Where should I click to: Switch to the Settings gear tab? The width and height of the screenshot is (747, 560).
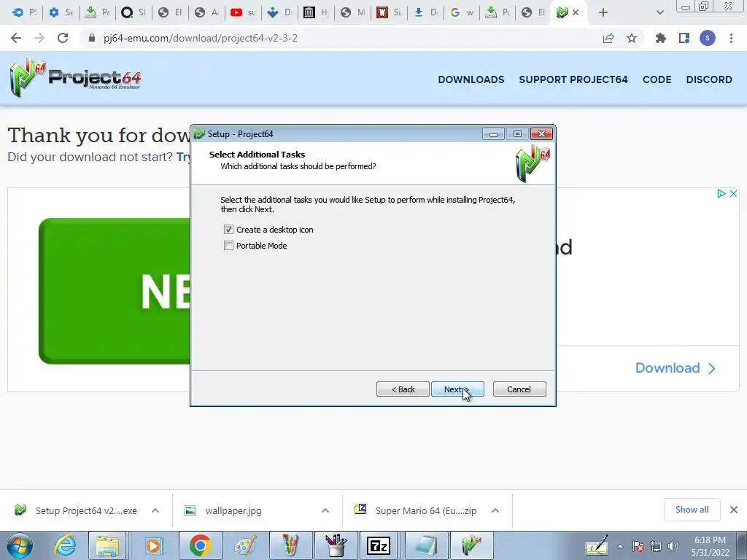pos(61,12)
